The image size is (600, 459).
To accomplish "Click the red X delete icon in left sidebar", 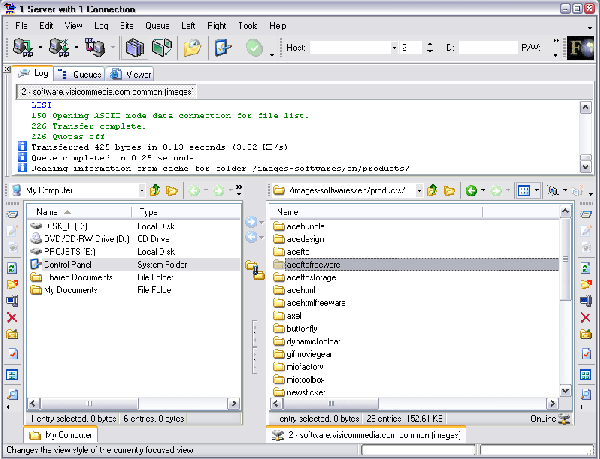I will [12, 318].
